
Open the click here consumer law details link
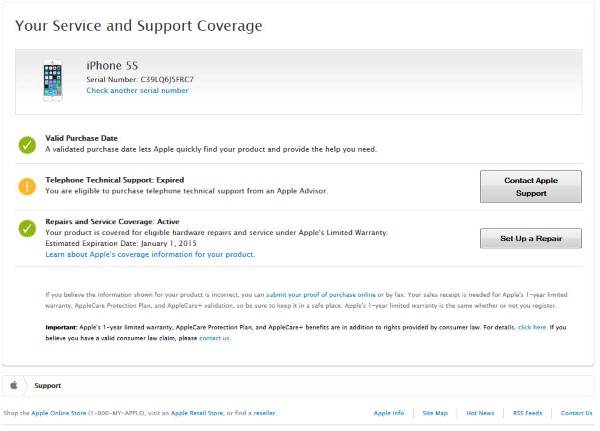[x=532, y=327]
